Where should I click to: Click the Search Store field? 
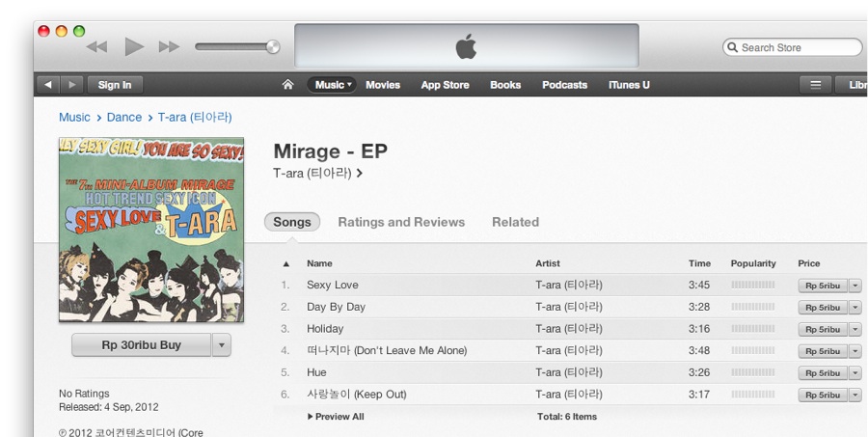793,47
